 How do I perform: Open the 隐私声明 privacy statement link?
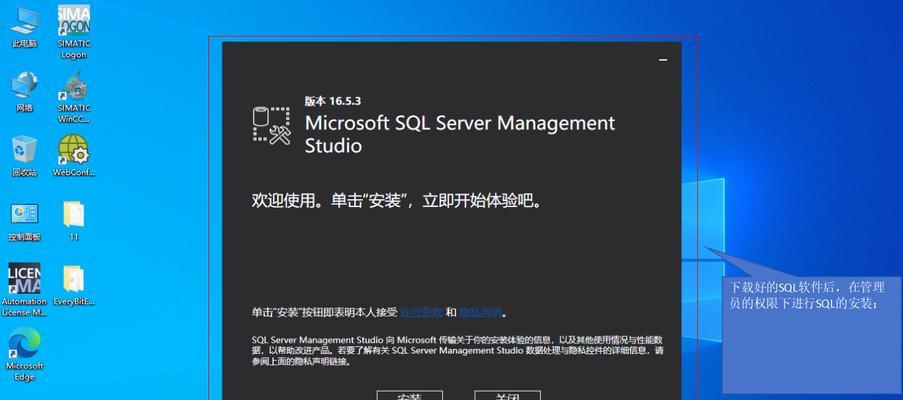coord(481,313)
